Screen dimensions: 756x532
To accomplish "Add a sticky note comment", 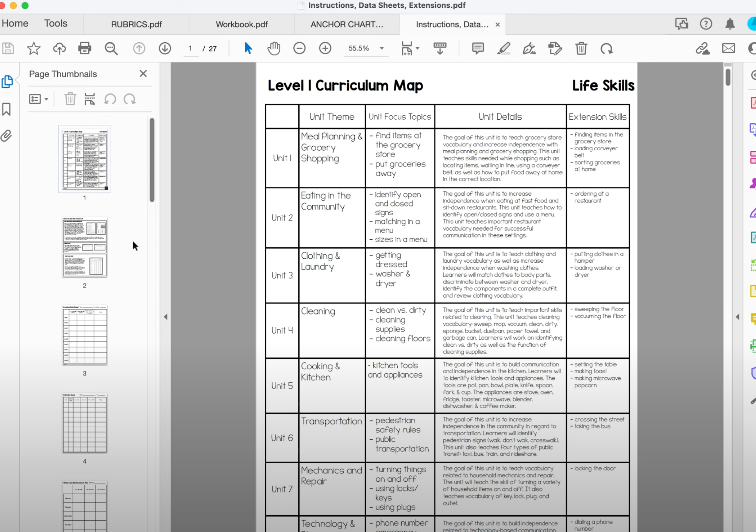I will [477, 48].
